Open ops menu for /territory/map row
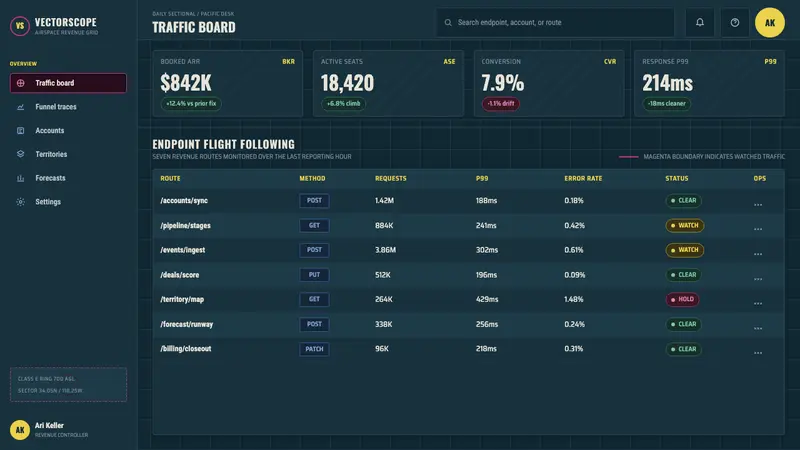Viewport: 800px width, 450px height. [x=758, y=304]
